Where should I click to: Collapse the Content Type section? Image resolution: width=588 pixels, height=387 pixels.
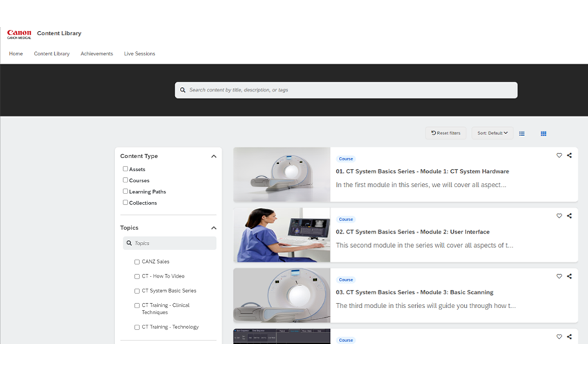[214, 156]
